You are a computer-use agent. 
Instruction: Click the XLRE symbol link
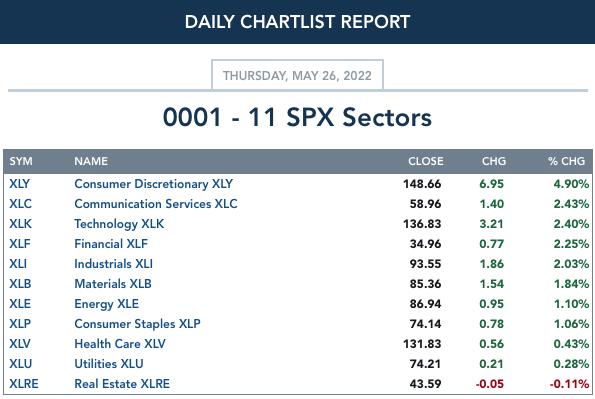24,384
